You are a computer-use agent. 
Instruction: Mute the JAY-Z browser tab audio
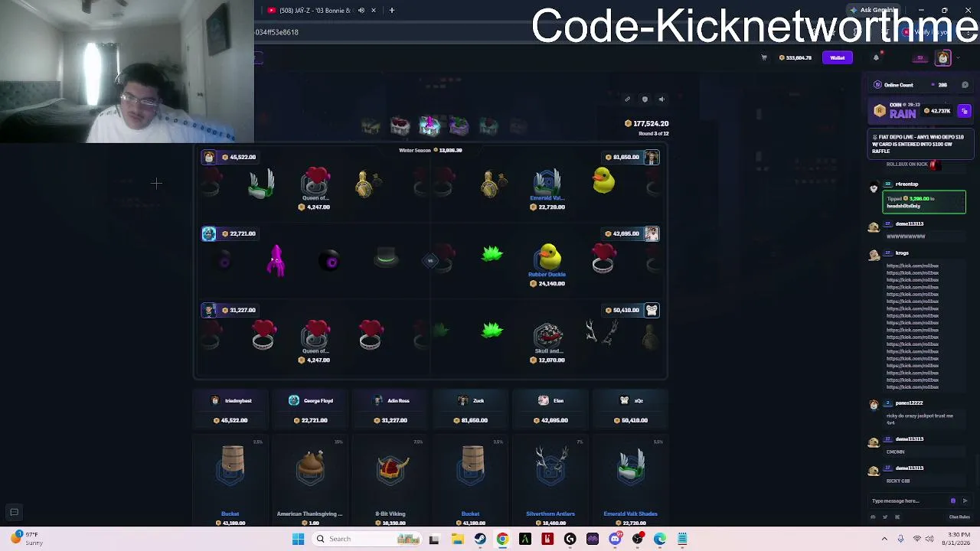pos(361,11)
